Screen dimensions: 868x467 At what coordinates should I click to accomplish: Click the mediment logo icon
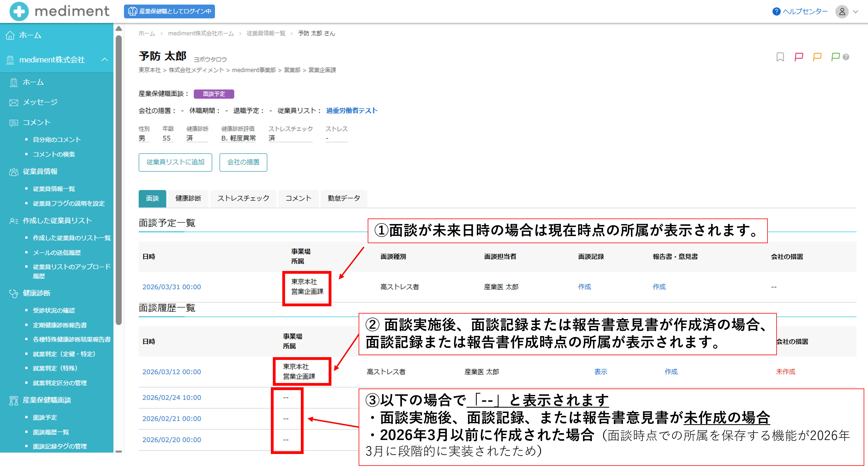[19, 11]
